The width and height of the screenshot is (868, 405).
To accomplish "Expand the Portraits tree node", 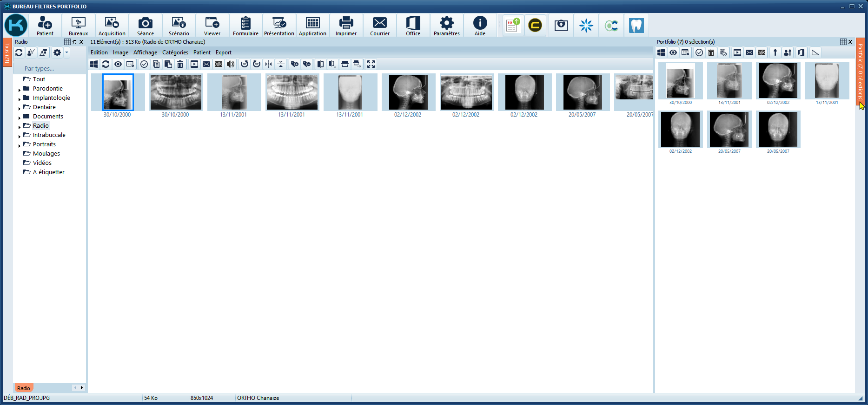I will [19, 145].
